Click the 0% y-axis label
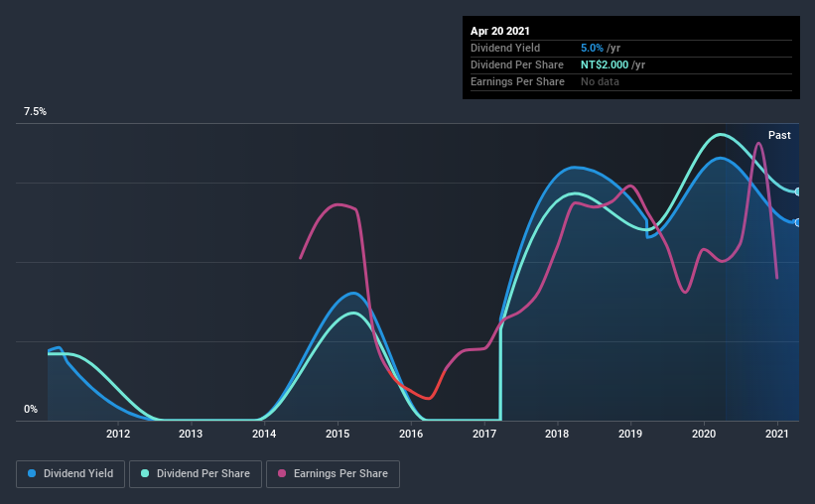Image resolution: width=815 pixels, height=504 pixels. point(31,410)
